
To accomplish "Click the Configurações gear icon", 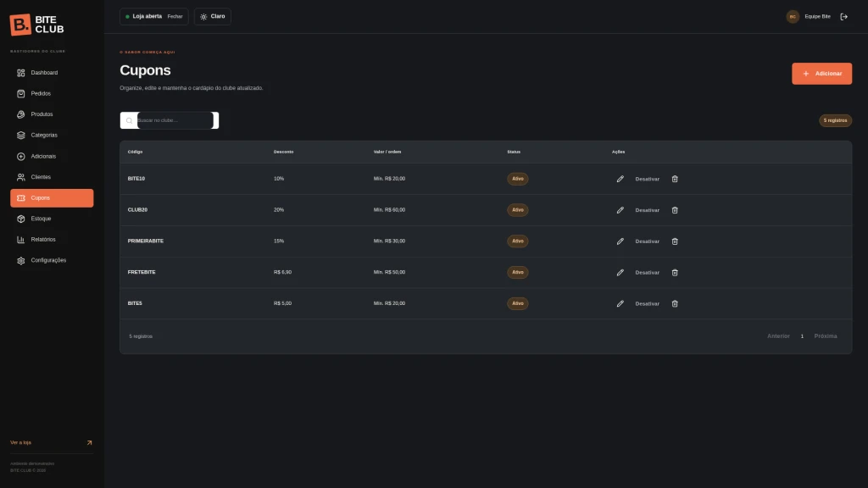I will click(21, 261).
